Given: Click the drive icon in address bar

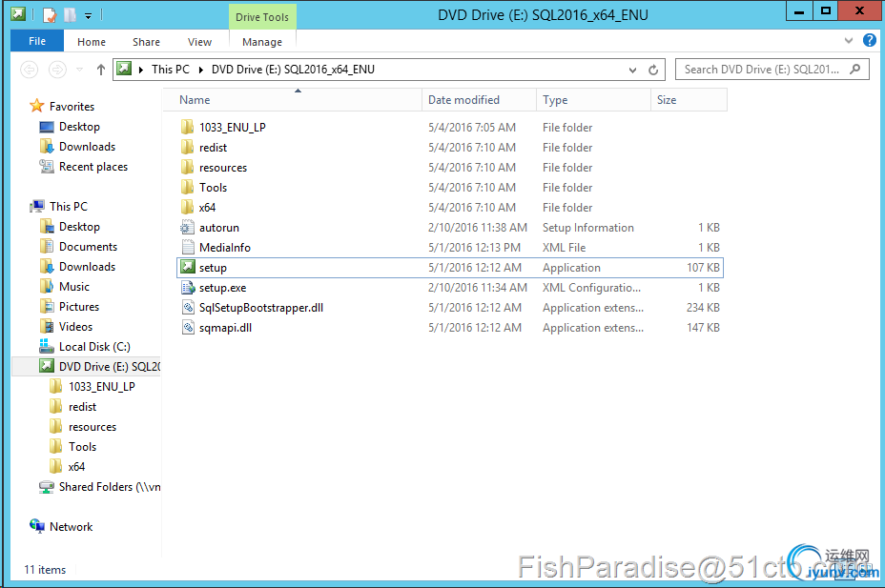Looking at the screenshot, I should point(124,69).
